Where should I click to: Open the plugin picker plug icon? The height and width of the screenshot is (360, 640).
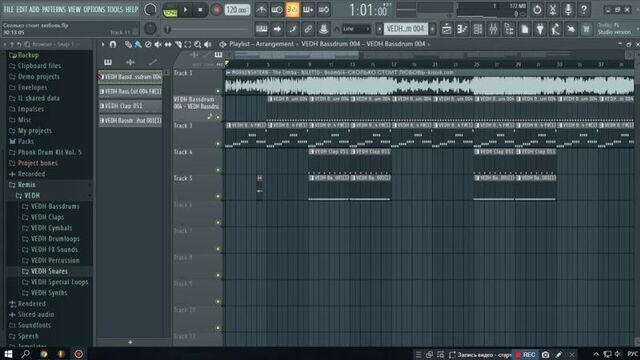[x=540, y=29]
